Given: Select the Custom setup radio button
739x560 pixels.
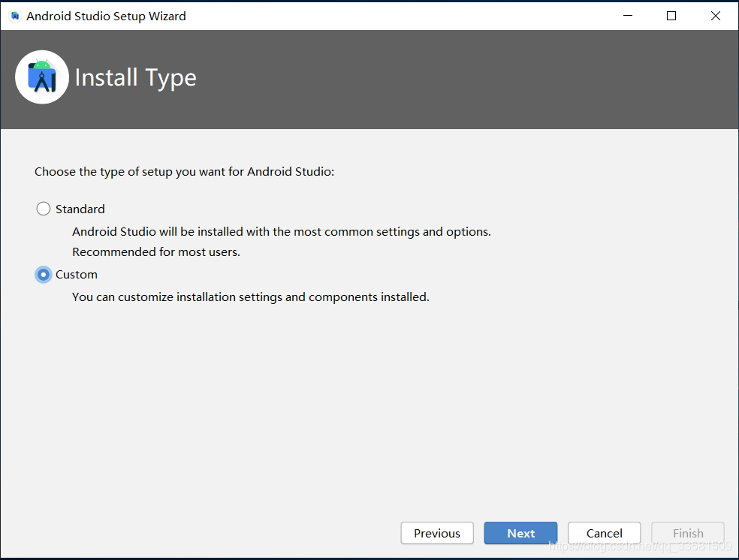Looking at the screenshot, I should pyautogui.click(x=43, y=274).
